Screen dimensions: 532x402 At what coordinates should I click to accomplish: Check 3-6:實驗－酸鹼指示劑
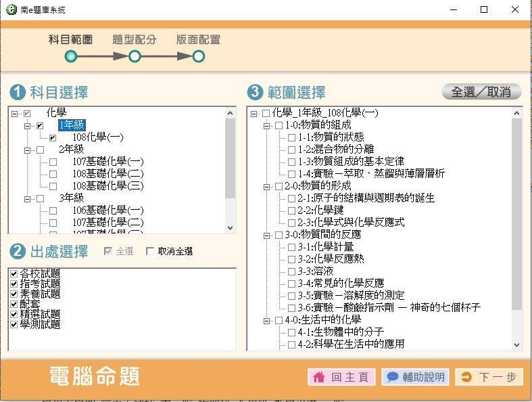click(x=291, y=308)
